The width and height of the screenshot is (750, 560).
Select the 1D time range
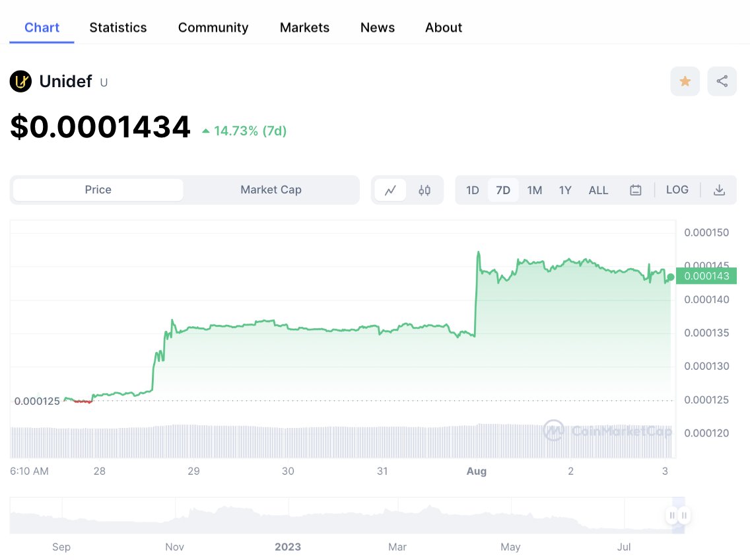[472, 190]
